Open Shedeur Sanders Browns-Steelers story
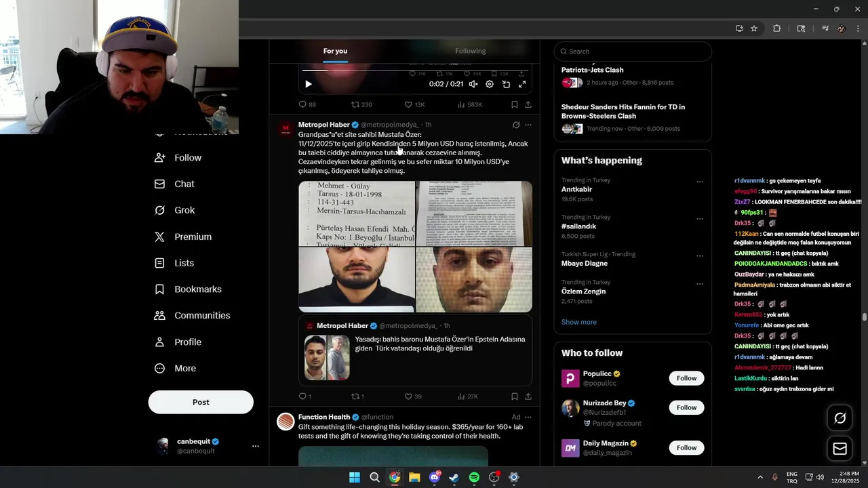This screenshot has height=488, width=868. 633,117
